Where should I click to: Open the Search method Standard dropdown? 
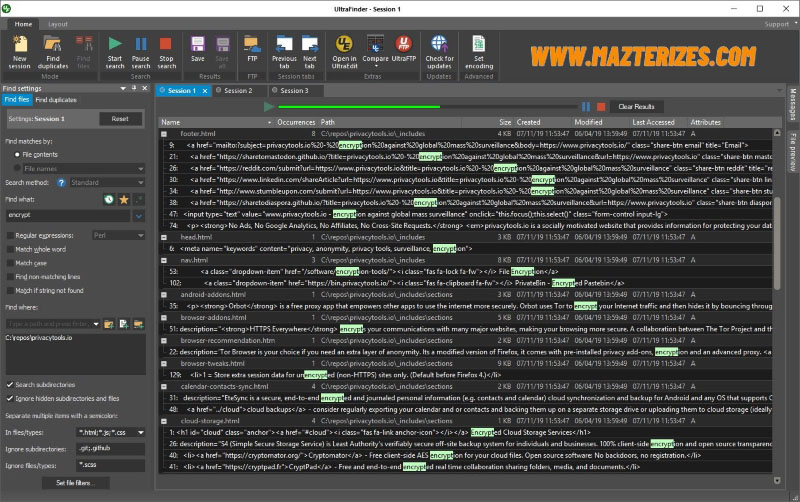pyautogui.click(x=107, y=183)
